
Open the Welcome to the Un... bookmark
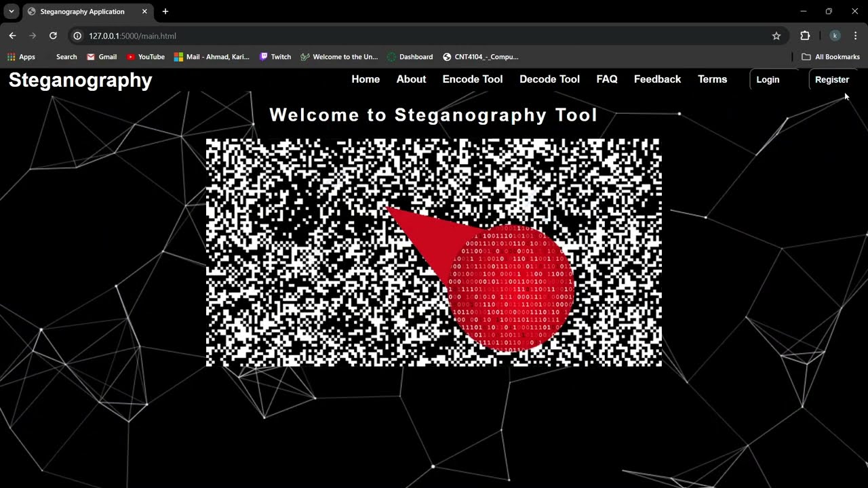[x=339, y=57]
